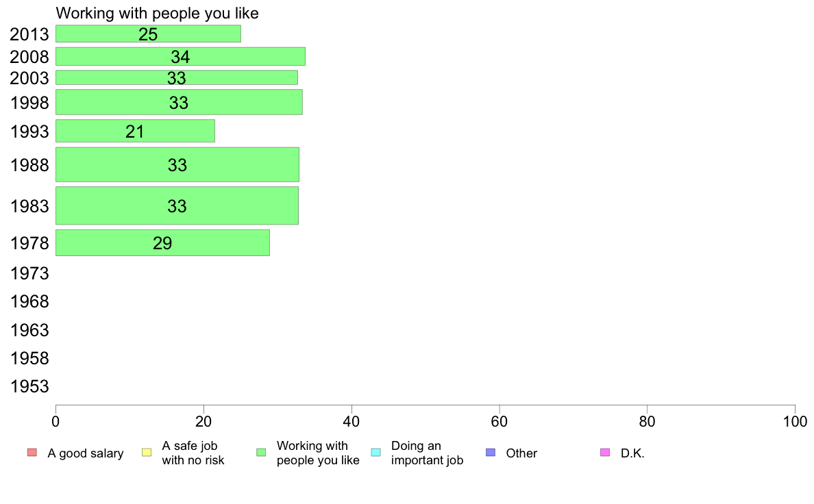
Task: Click the blue 'Other' legend swatch
Action: [491, 453]
